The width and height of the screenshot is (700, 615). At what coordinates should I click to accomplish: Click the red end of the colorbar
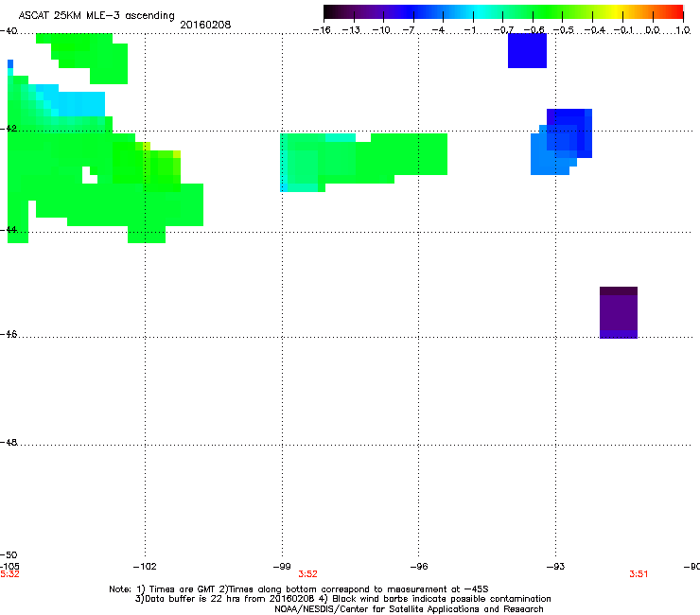(676, 12)
